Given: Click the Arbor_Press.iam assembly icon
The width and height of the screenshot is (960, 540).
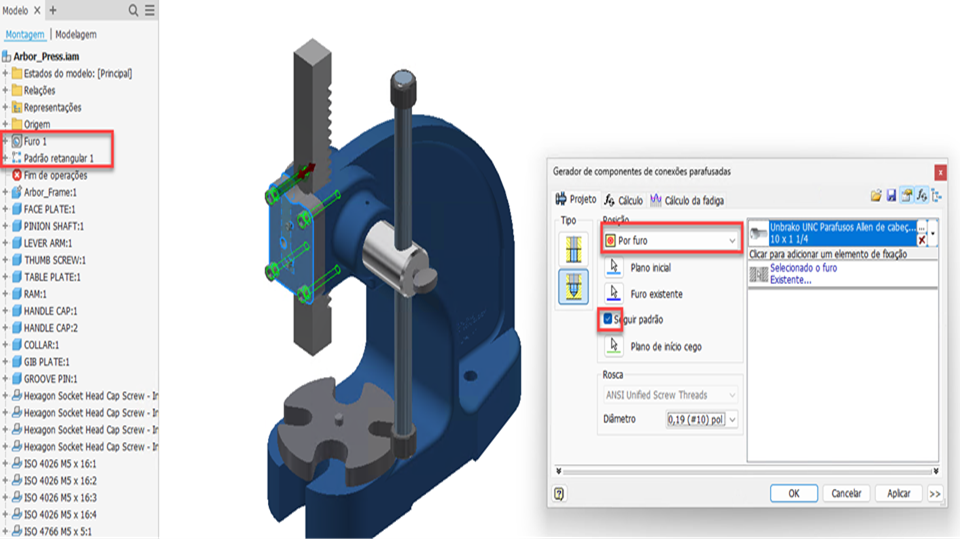Looking at the screenshot, I should click(x=7, y=56).
